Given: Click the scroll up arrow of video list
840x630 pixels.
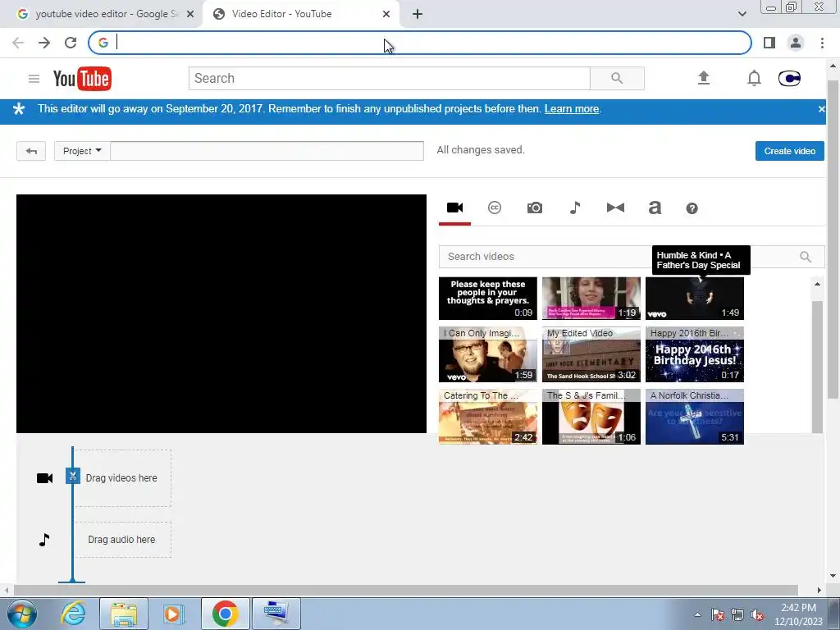Looking at the screenshot, I should (817, 284).
